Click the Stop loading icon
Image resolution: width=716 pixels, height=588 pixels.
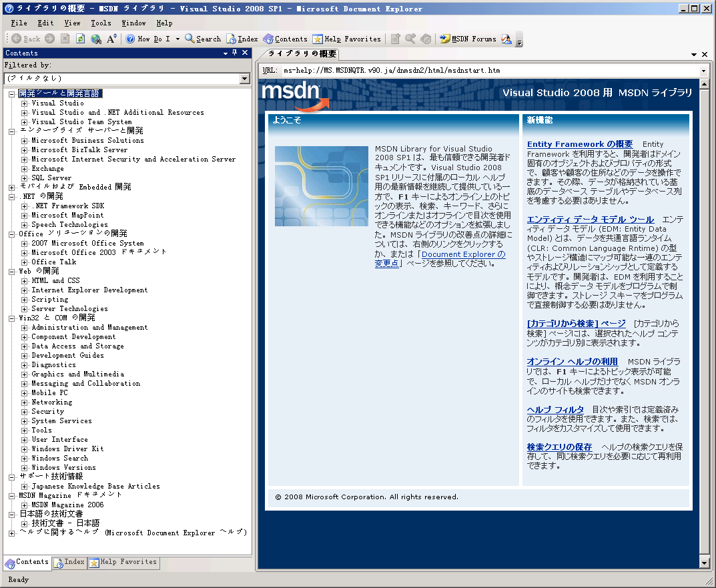(x=65, y=39)
